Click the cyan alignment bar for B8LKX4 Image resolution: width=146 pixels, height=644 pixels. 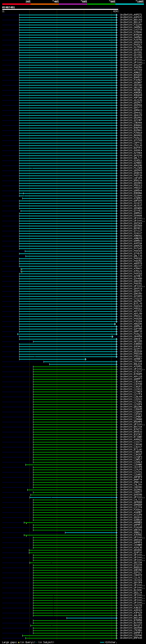click(83, 364)
